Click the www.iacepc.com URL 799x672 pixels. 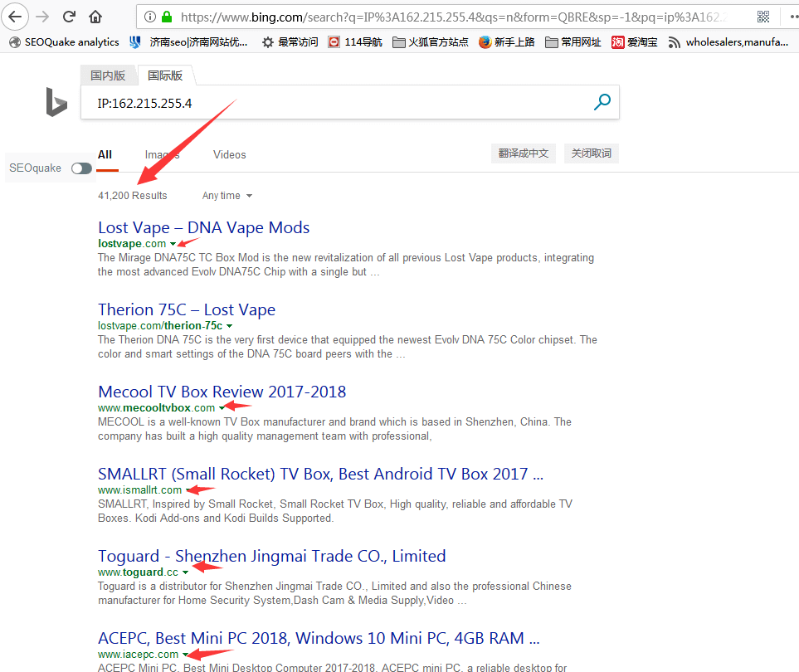tap(138, 655)
